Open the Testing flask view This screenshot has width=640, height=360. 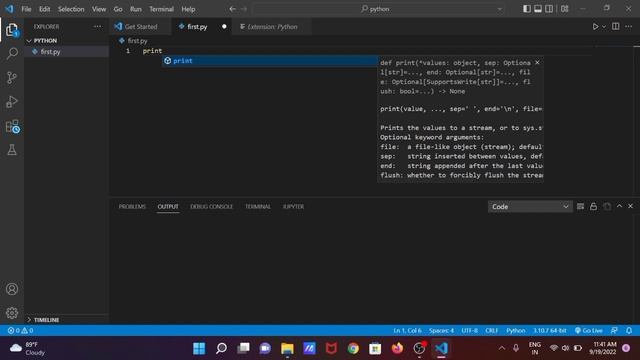pyautogui.click(x=12, y=150)
